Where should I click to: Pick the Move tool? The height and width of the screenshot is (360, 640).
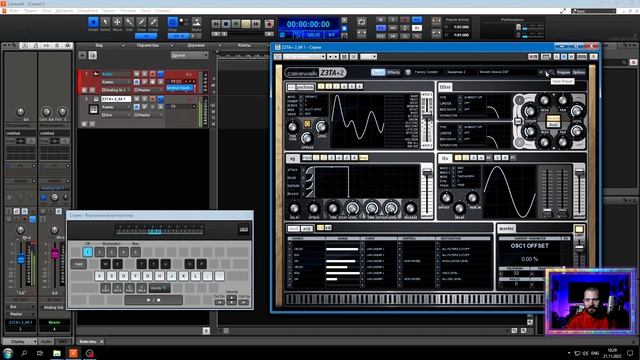(117, 22)
